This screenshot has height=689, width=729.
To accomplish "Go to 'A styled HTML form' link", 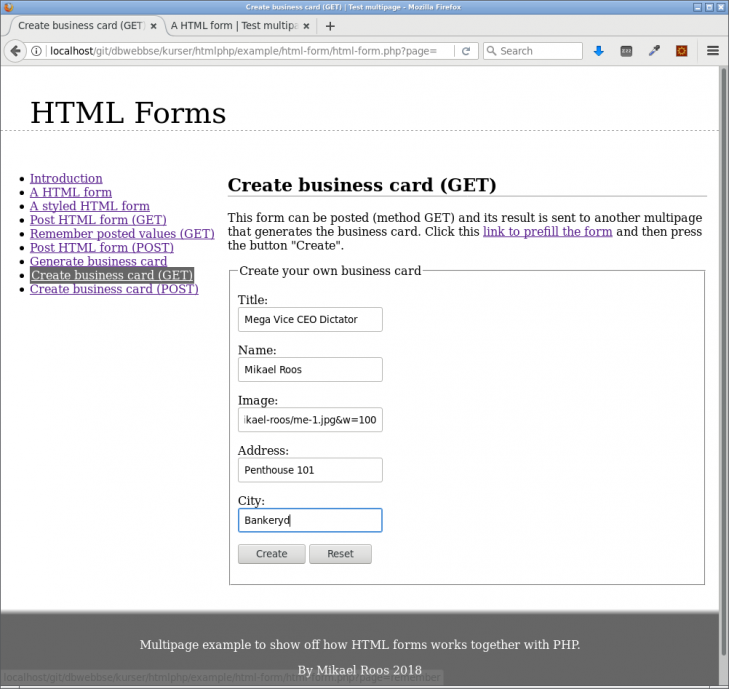I will (90, 206).
